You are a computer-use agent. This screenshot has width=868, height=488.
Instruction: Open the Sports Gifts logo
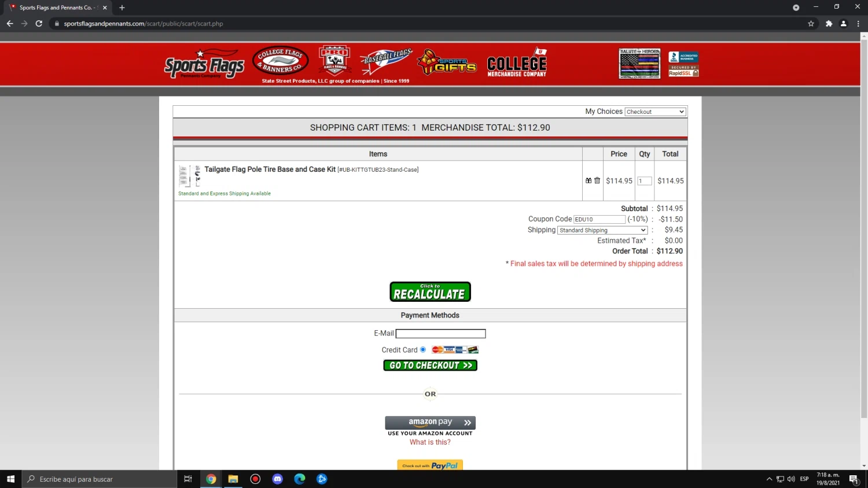coord(447,62)
